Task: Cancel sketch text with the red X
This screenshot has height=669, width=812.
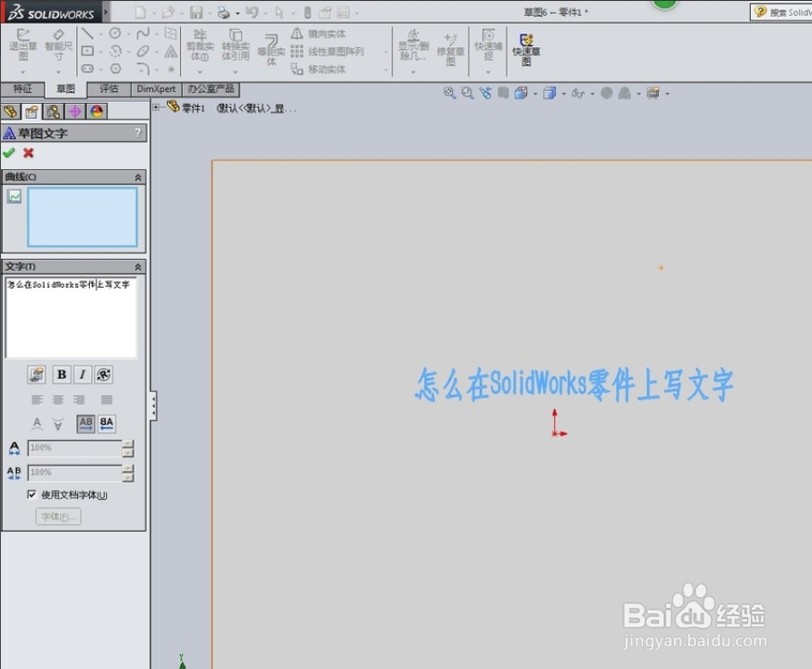Action: pyautogui.click(x=28, y=152)
